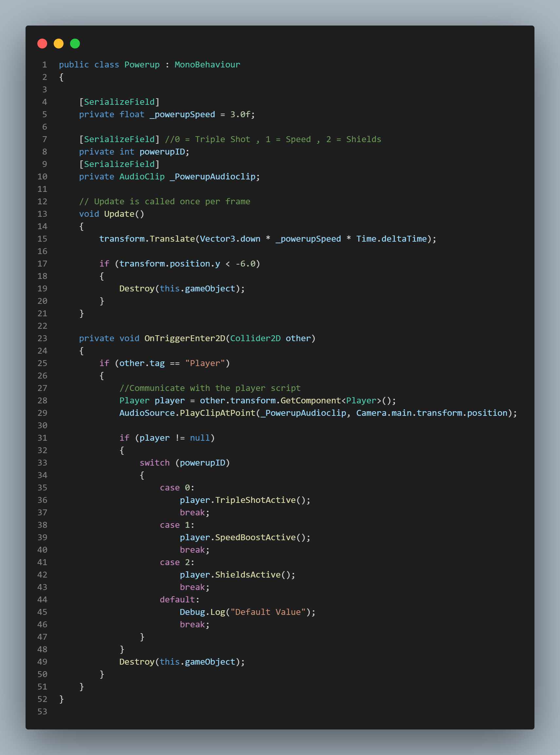Click the '//0 = Triple Shot' comment
Viewport: 560px width, 755px height.
207,139
